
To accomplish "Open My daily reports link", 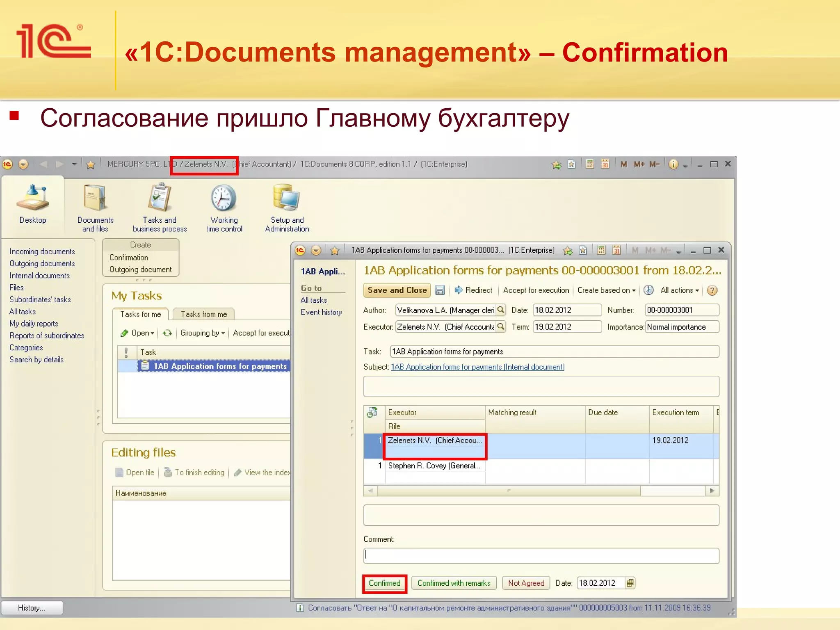I will click(x=34, y=324).
